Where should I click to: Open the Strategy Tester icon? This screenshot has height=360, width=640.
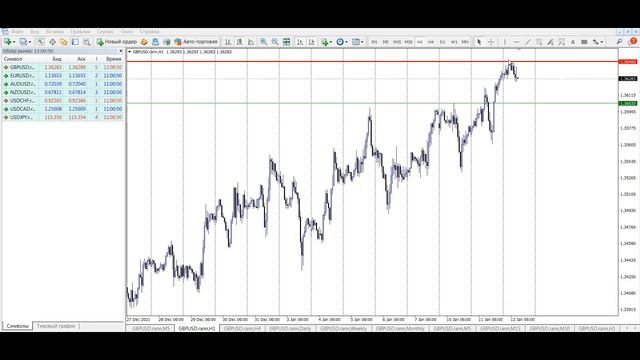point(87,42)
